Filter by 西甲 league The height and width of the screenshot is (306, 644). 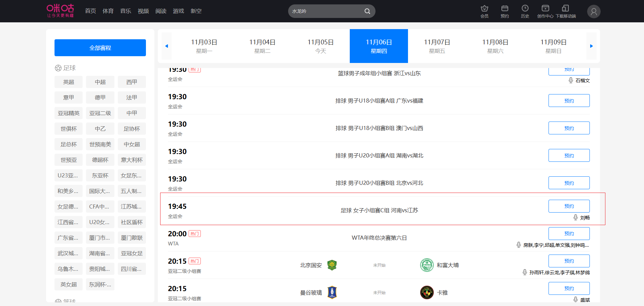[x=132, y=82]
